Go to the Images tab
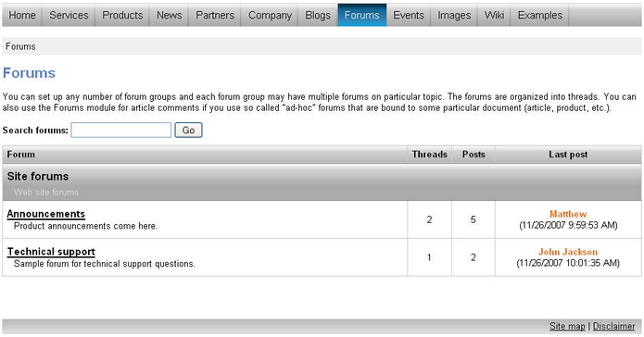The width and height of the screenshot is (644, 337). 454,15
